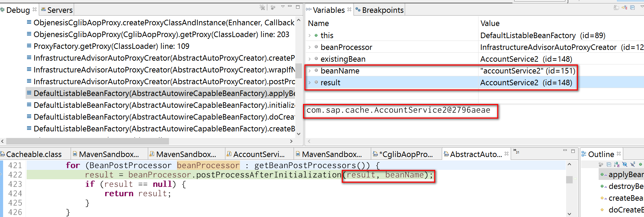The width and height of the screenshot is (644, 217).
Task: Click the Debug stack horizontal scrollbar thumb
Action: (x=87, y=141)
